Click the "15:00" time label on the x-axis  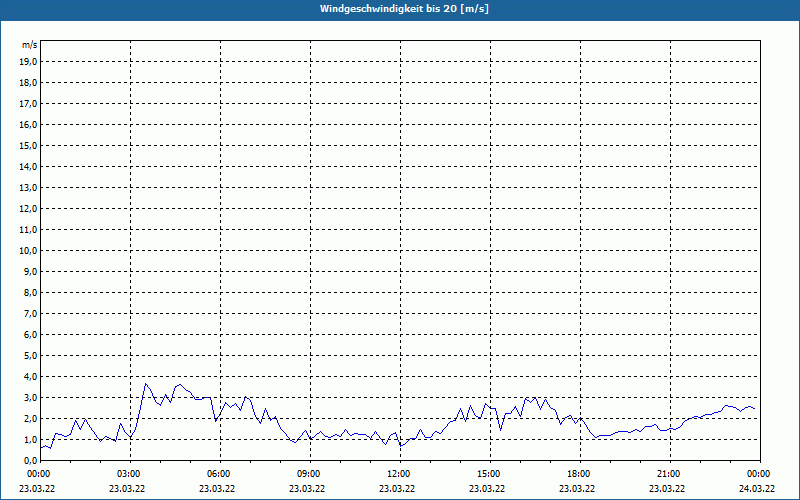point(490,474)
